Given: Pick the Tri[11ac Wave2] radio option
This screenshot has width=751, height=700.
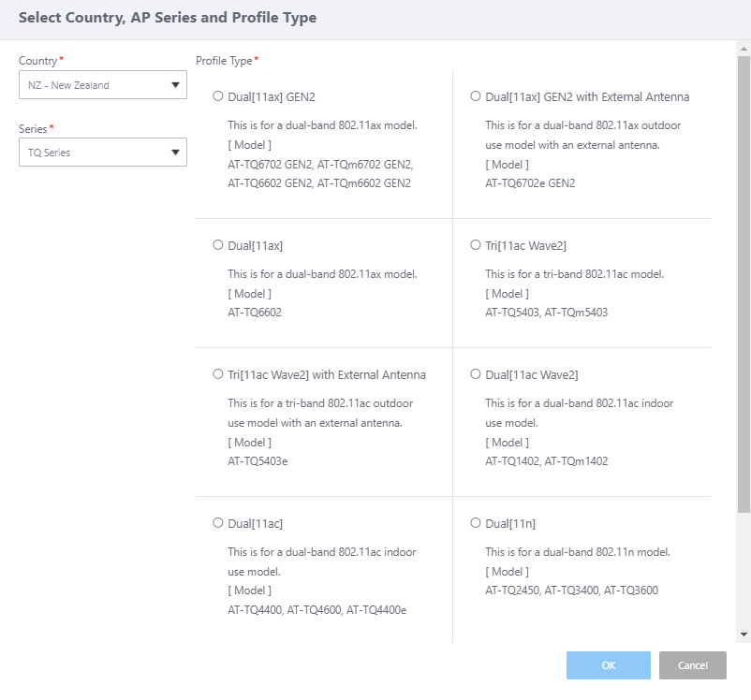Looking at the screenshot, I should click(476, 245).
